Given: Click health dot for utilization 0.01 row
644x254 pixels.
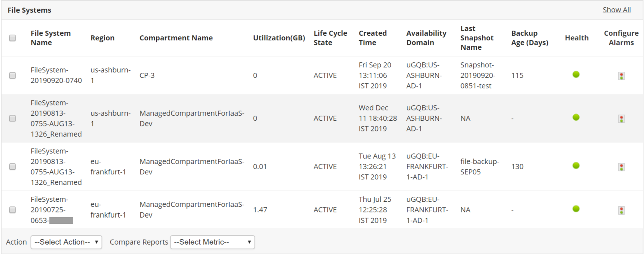Looking at the screenshot, I should 576,165.
